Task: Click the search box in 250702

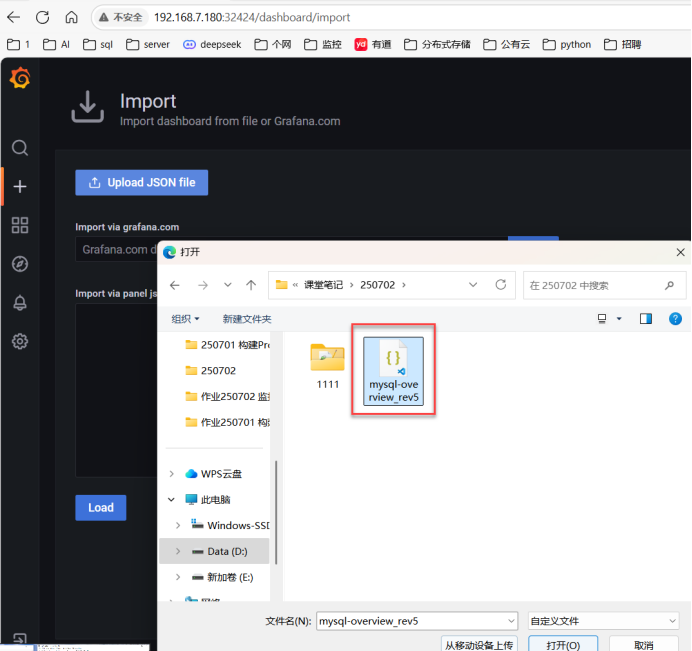Action: pyautogui.click(x=590, y=285)
